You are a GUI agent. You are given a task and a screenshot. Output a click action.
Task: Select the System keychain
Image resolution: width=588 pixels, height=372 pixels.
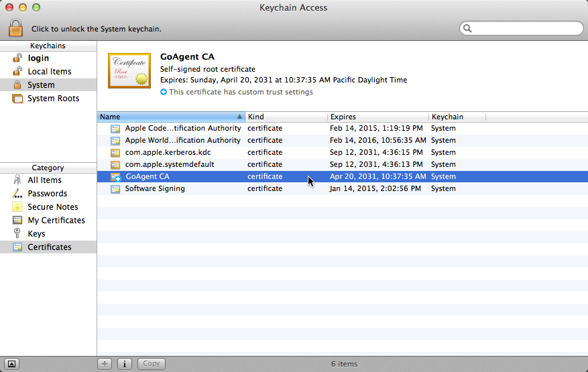tap(48, 85)
